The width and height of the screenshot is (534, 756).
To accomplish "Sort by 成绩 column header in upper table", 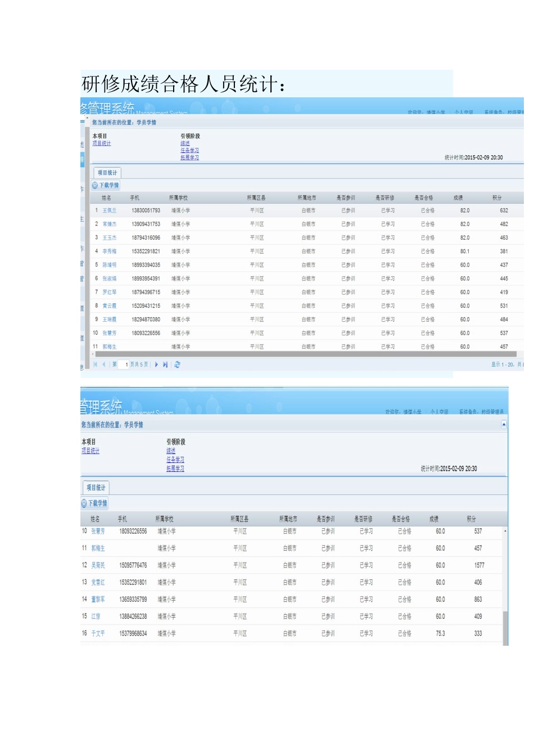I will pos(458,198).
